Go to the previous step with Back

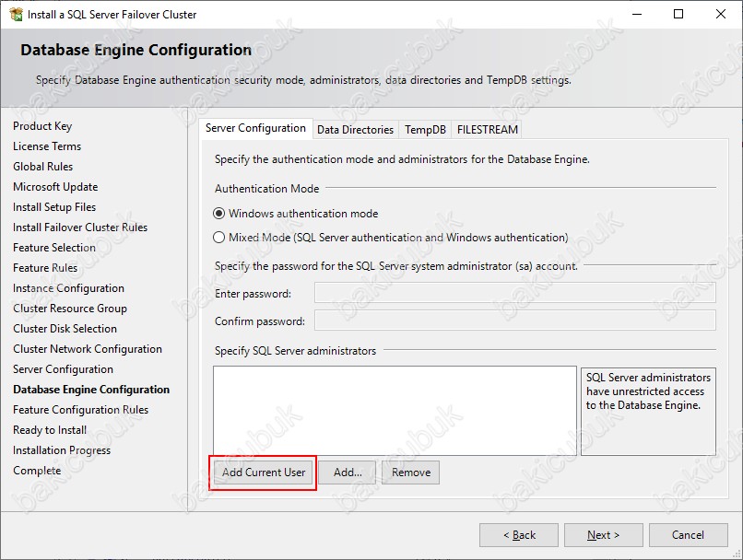(x=519, y=535)
